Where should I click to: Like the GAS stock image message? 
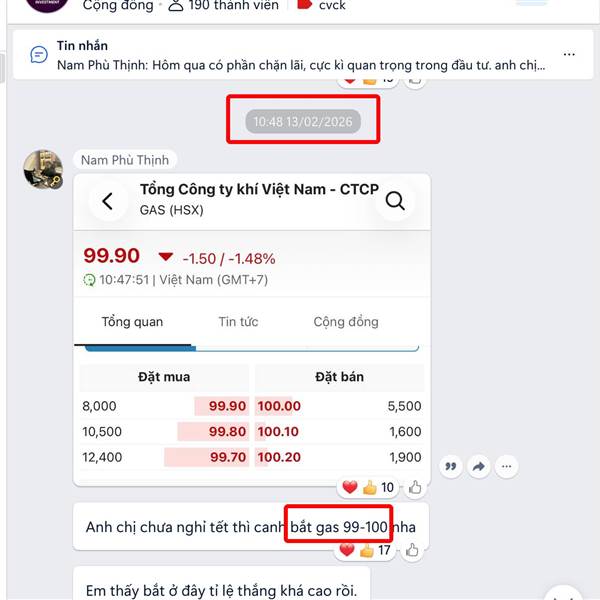tap(415, 488)
